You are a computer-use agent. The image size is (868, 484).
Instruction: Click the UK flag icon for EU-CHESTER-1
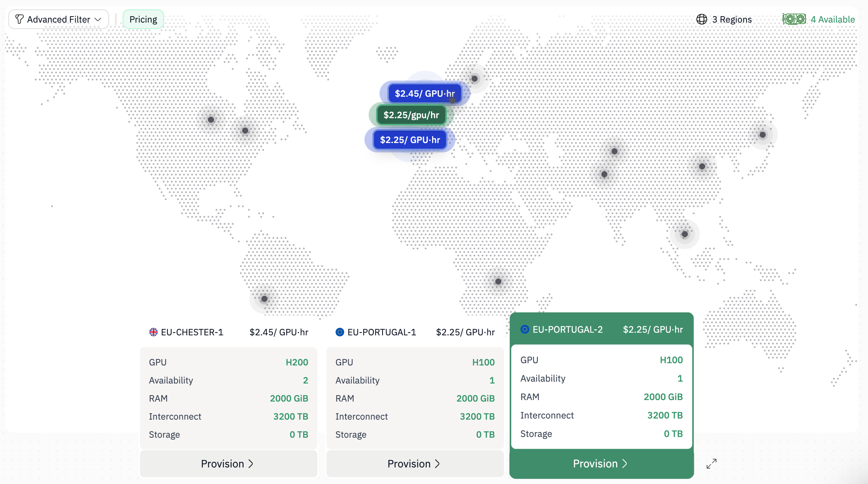[153, 332]
